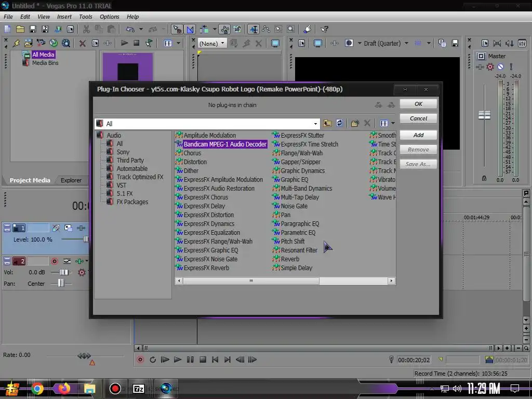This screenshot has width=532, height=399.
Task: Click the Save disk icon in main toolbar
Action: pos(33,29)
